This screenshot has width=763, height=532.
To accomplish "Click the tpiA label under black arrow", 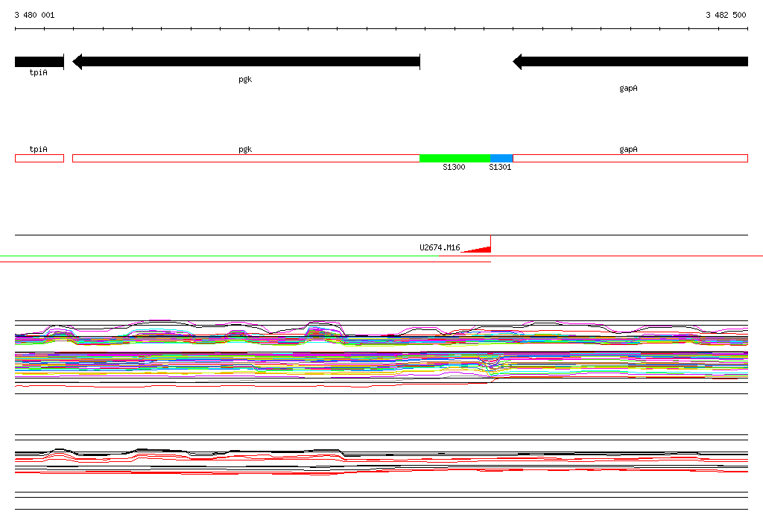I will pos(39,72).
